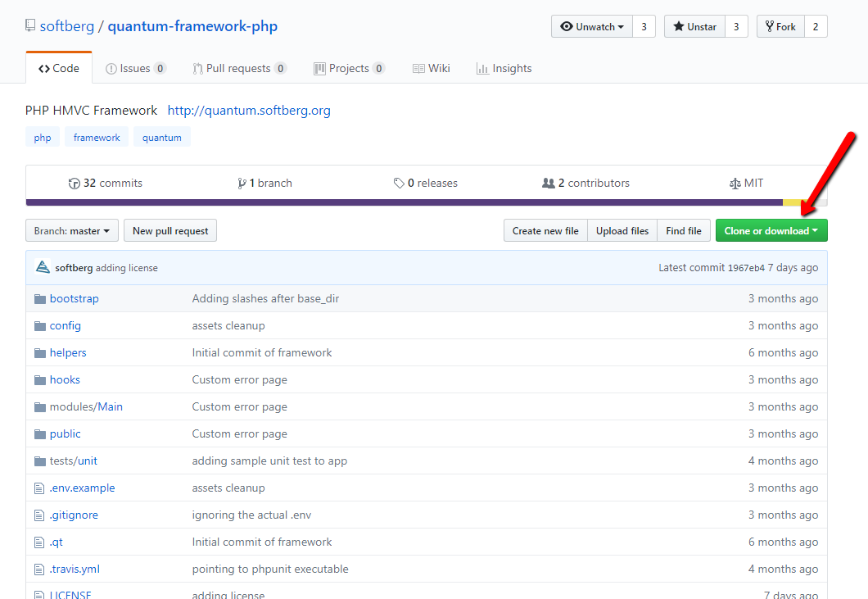The image size is (868, 599).
Task: Click the tag icon next to 0 releases
Action: tap(399, 184)
